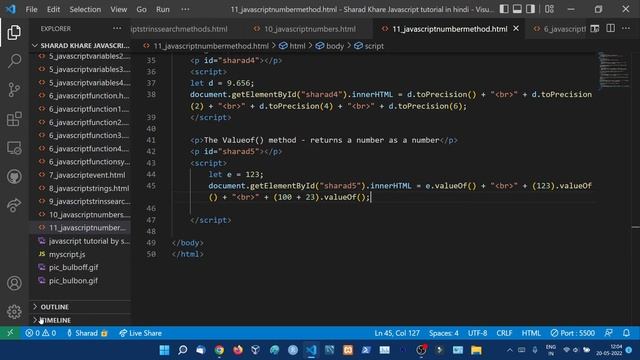The width and height of the screenshot is (640, 360).
Task: Open the File menu
Action: tap(31, 9)
